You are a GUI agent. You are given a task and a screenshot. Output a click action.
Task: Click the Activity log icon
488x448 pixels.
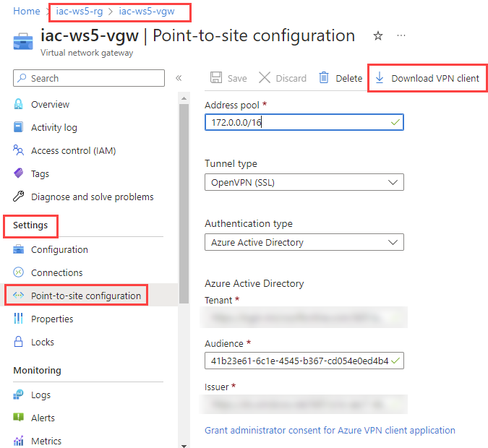[x=18, y=127]
